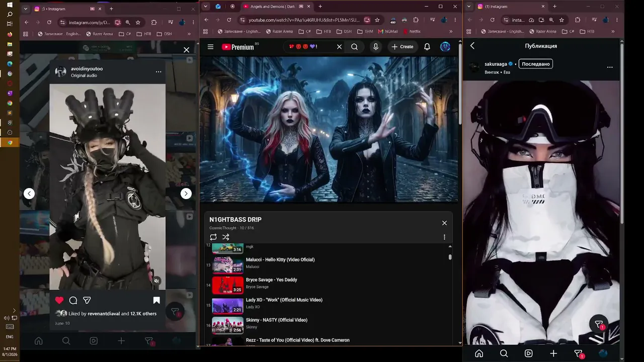
Task: Play Rezz - Taste of You in playlist
Action: click(x=298, y=340)
